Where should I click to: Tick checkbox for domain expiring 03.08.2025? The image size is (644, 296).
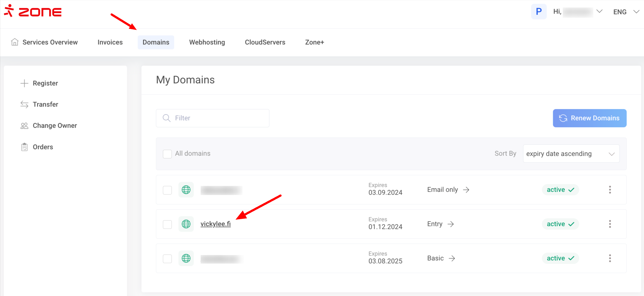coord(167,258)
